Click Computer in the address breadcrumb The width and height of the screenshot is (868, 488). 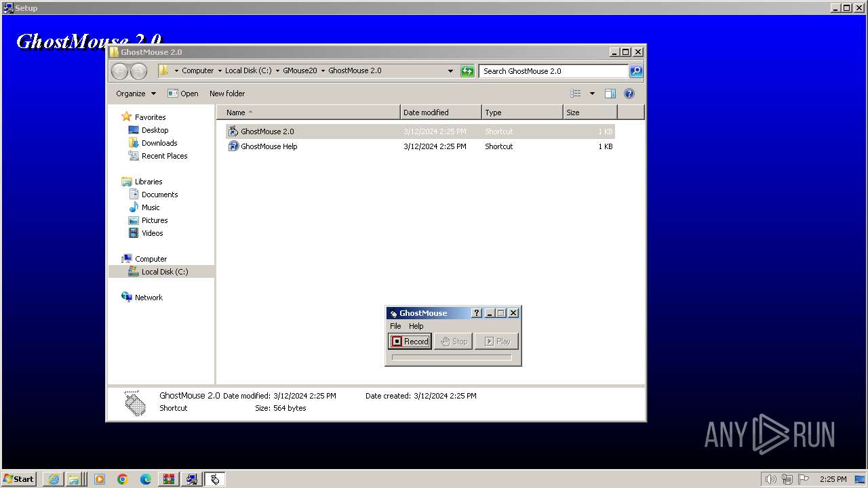[197, 70]
